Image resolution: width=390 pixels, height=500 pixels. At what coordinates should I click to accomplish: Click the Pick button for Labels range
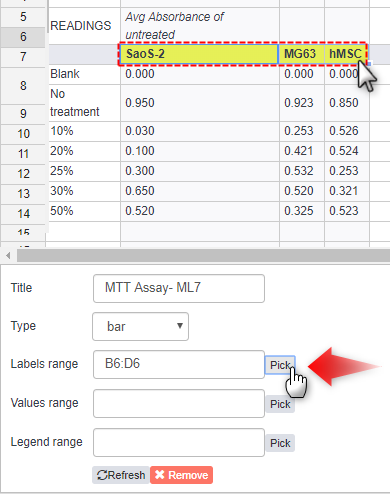(x=280, y=365)
